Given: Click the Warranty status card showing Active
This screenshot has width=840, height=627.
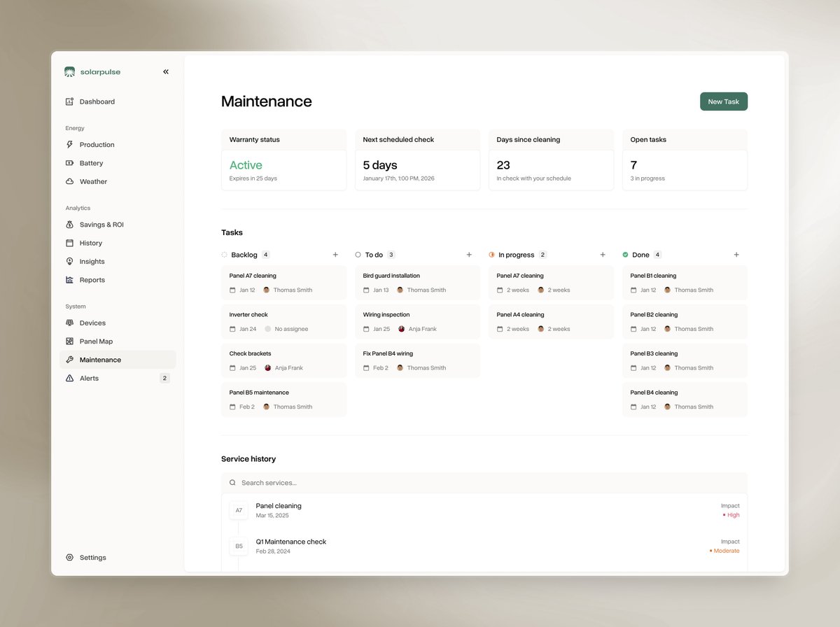Looking at the screenshot, I should [283, 160].
